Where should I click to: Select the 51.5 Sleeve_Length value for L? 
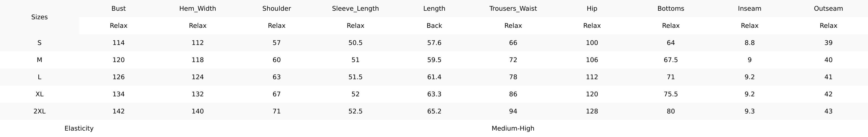coord(356,77)
